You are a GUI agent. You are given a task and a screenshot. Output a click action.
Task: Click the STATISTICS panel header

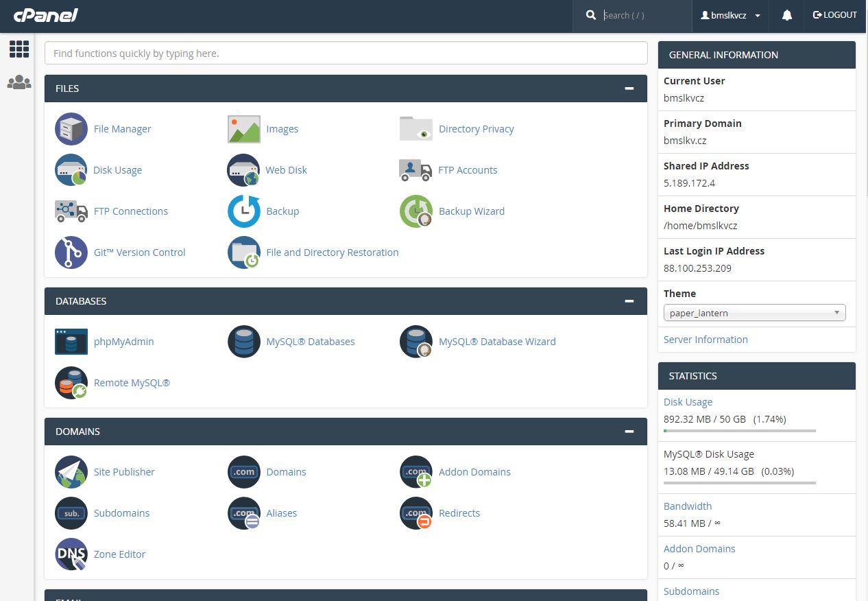(x=757, y=376)
